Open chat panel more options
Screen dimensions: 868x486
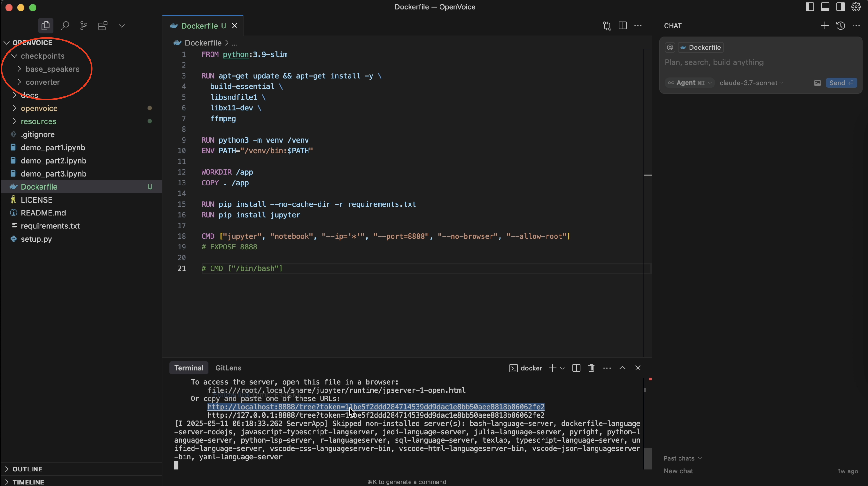(x=856, y=26)
